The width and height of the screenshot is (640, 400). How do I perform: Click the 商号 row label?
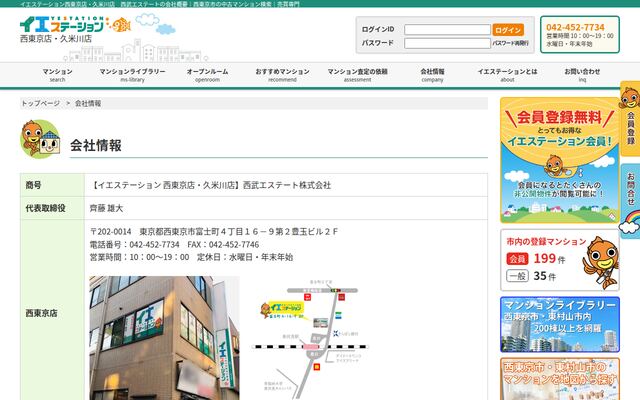tap(33, 185)
